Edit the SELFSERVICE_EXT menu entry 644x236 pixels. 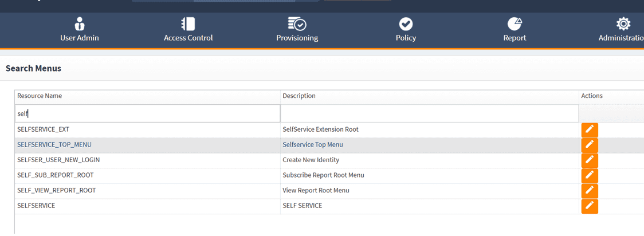coord(590,129)
